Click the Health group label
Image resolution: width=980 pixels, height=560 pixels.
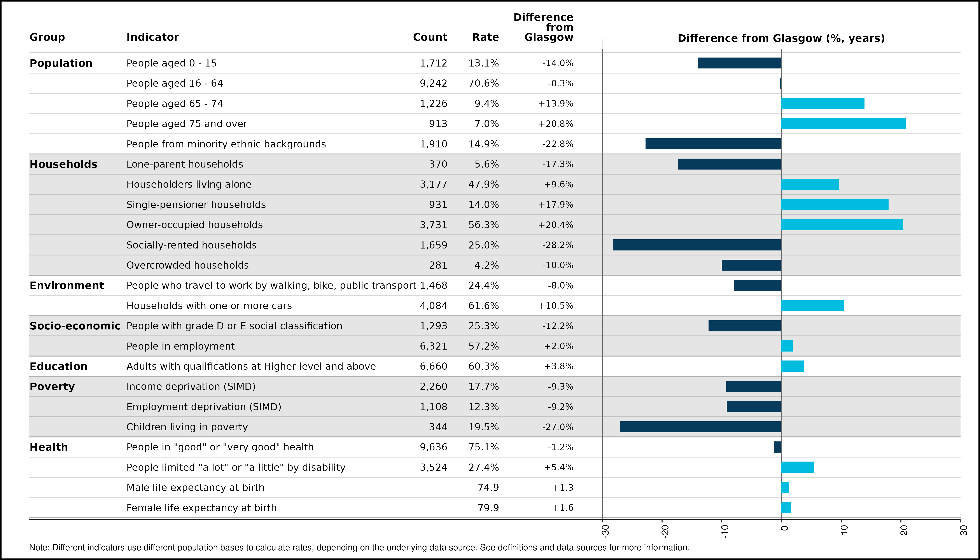click(x=49, y=447)
